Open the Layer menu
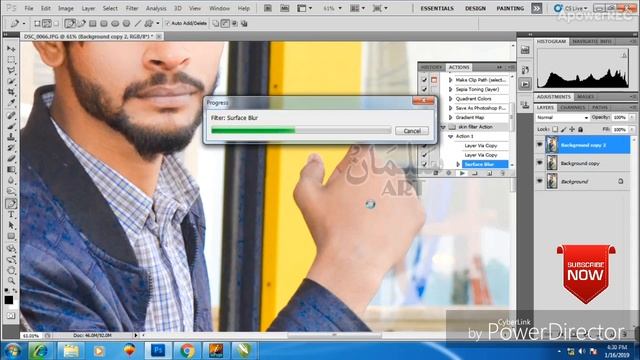This screenshot has height=360, width=640. point(88,8)
